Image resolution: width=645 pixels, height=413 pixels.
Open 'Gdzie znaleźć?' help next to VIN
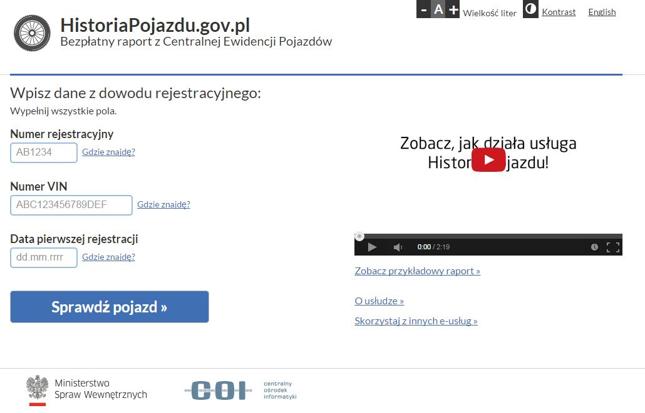pyautogui.click(x=163, y=204)
